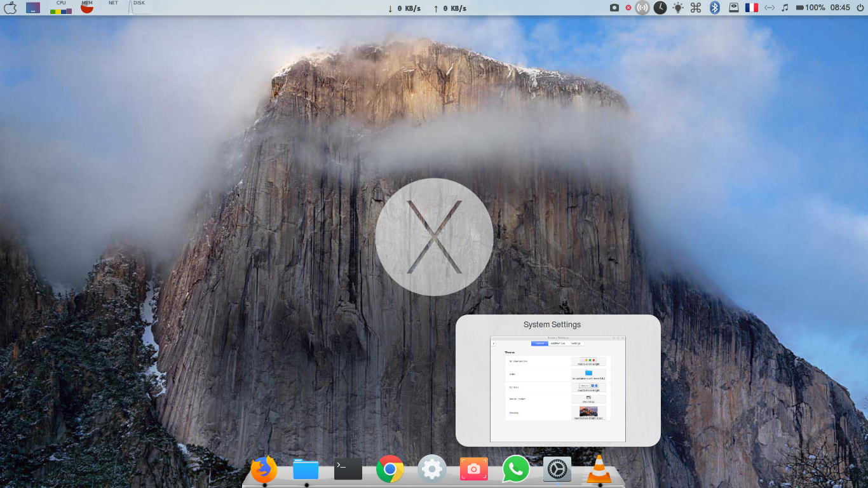The height and width of the screenshot is (488, 868).
Task: Click the power button icon
Action: (x=860, y=8)
